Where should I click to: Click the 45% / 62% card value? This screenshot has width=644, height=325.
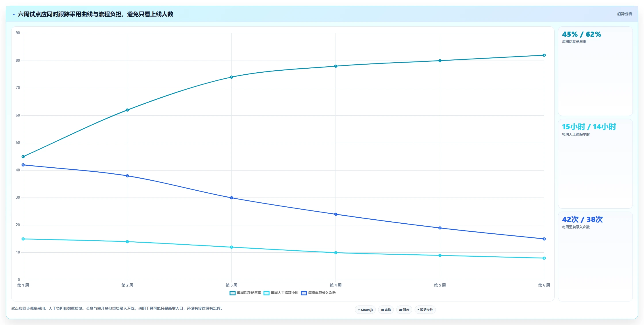[x=581, y=34]
